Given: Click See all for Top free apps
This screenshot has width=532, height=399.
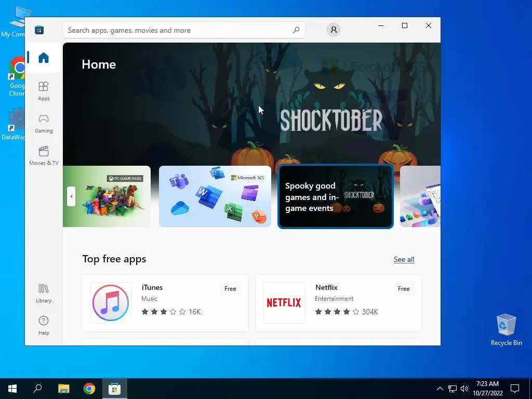Looking at the screenshot, I should 404,259.
